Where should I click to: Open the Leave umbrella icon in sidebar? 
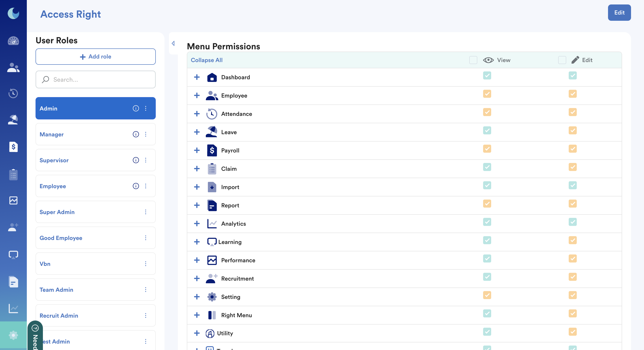click(x=13, y=120)
